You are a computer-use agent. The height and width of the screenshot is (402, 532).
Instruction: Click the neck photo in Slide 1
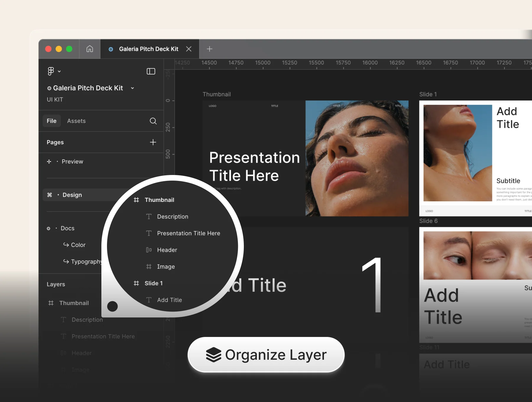[x=458, y=153]
